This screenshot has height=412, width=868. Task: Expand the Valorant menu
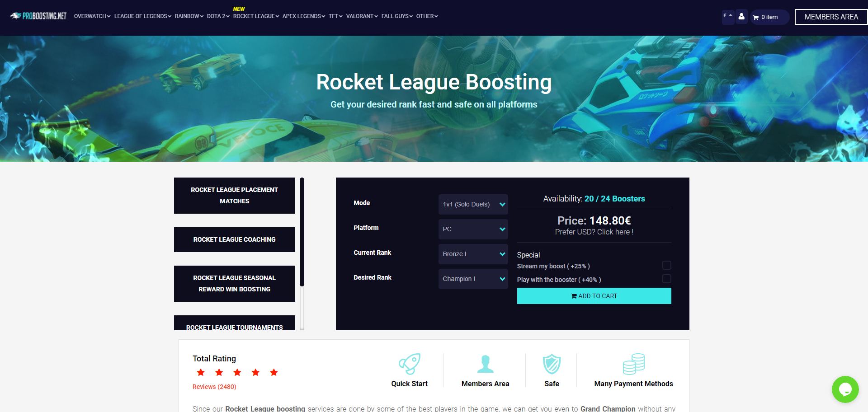pyautogui.click(x=362, y=16)
